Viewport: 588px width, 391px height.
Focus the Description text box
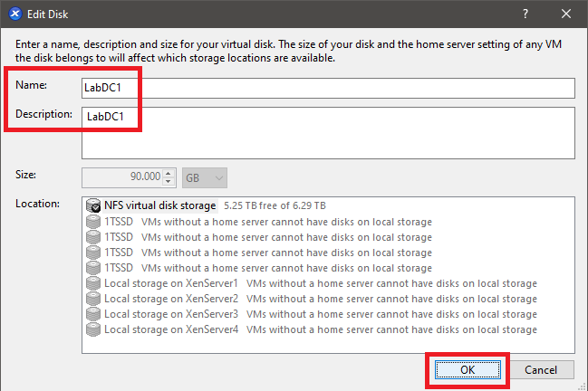[328, 132]
